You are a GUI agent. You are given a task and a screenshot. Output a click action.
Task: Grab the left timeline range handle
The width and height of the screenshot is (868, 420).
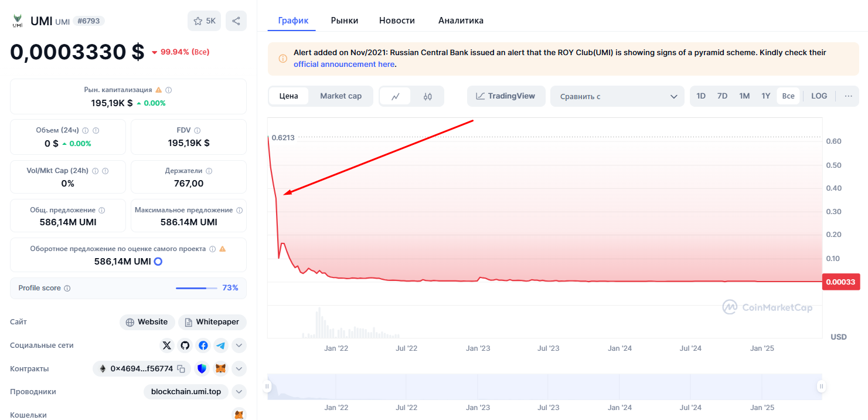click(267, 387)
